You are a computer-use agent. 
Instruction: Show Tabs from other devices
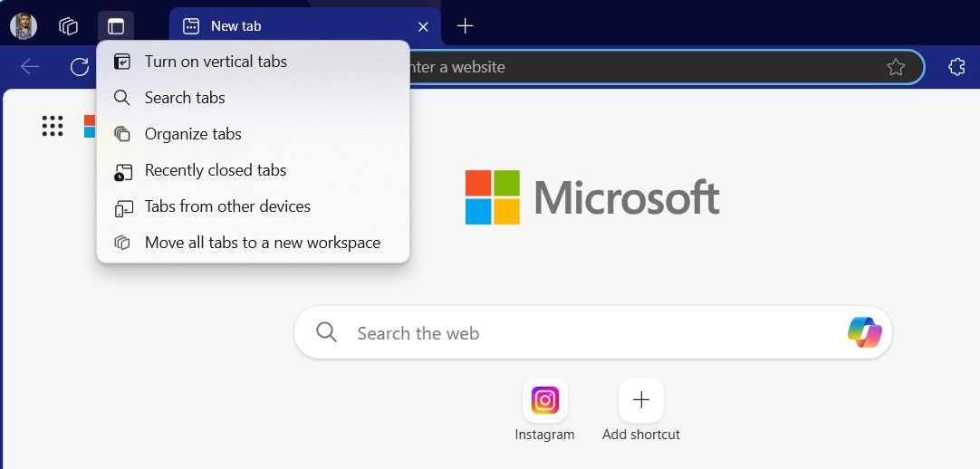(253, 206)
